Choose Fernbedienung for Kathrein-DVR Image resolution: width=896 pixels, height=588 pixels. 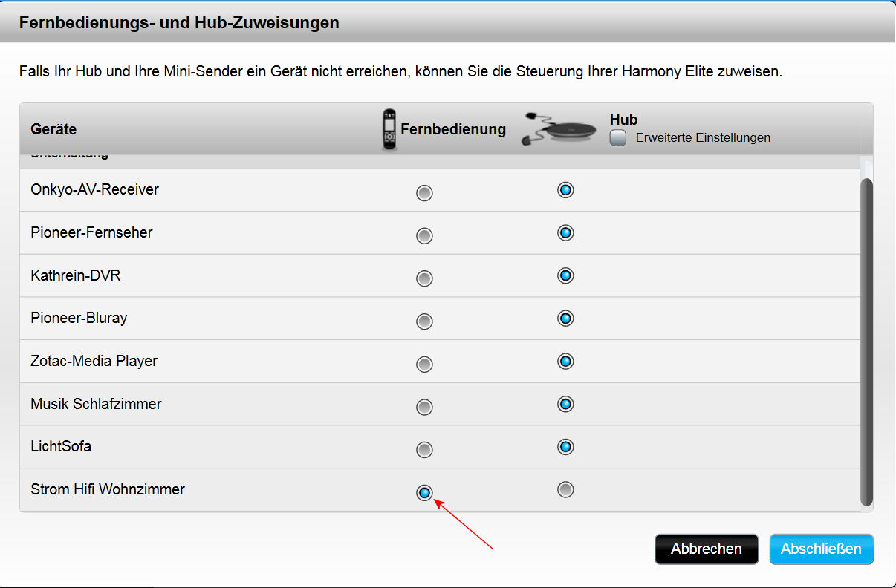click(424, 278)
